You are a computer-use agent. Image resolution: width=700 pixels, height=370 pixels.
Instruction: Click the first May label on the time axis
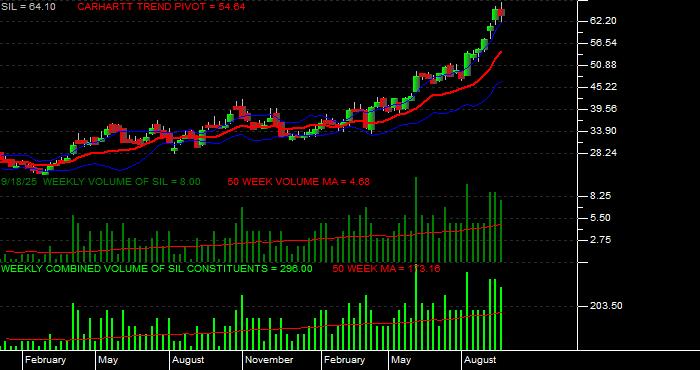click(108, 360)
